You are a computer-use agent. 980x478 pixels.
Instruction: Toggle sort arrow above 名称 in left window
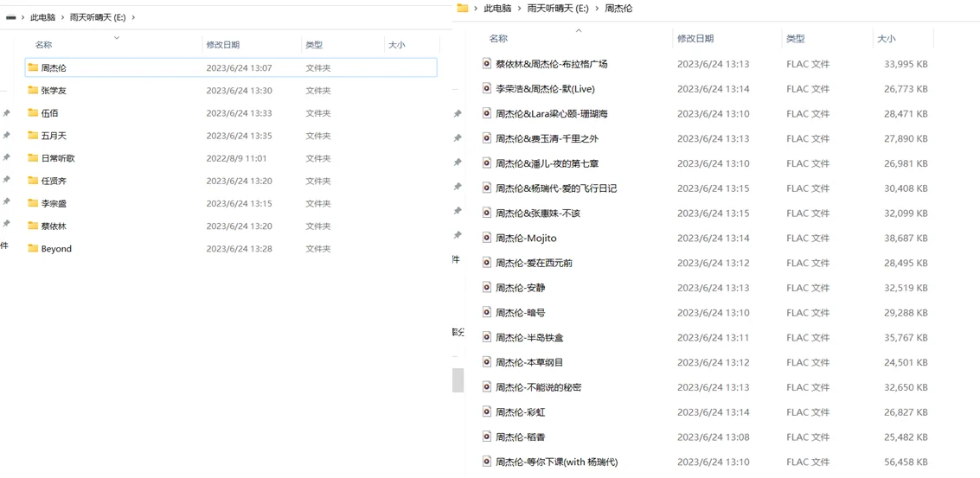pyautogui.click(x=116, y=38)
